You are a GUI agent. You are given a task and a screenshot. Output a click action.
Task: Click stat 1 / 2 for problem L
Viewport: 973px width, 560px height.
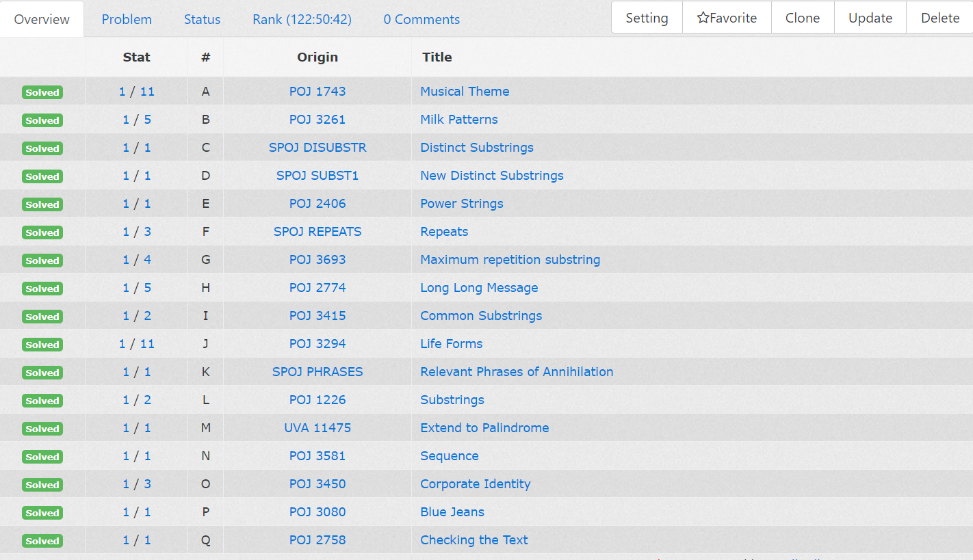click(137, 399)
